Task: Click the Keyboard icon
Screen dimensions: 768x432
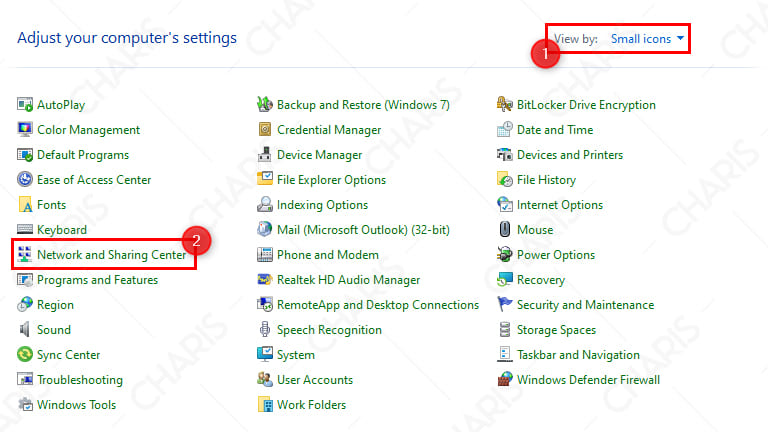Action: point(25,229)
